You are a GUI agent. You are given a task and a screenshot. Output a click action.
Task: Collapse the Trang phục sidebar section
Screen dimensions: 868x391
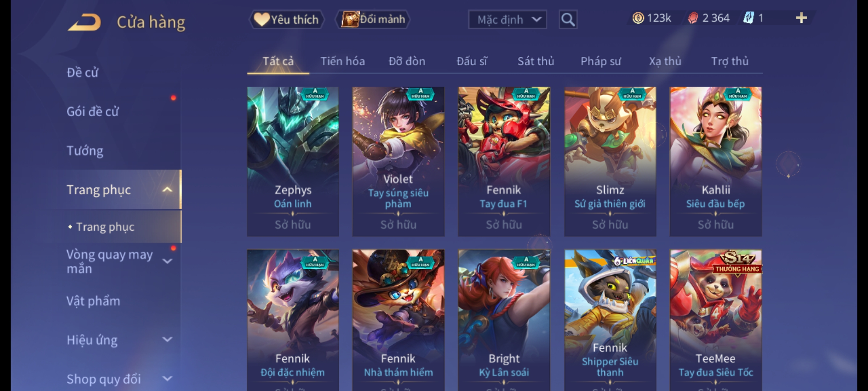(x=167, y=190)
